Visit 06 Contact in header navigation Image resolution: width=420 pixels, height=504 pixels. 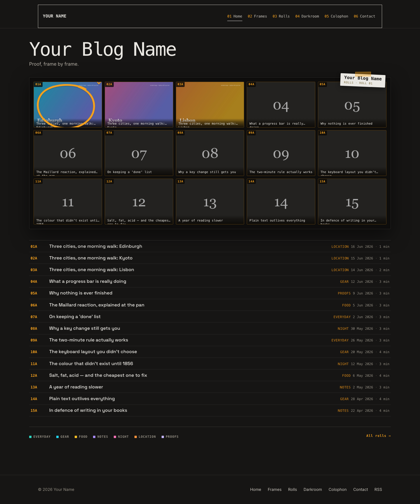click(365, 16)
